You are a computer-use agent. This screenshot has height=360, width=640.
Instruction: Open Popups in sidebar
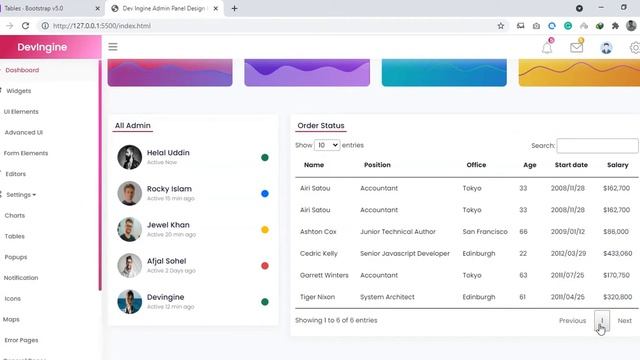(x=16, y=257)
